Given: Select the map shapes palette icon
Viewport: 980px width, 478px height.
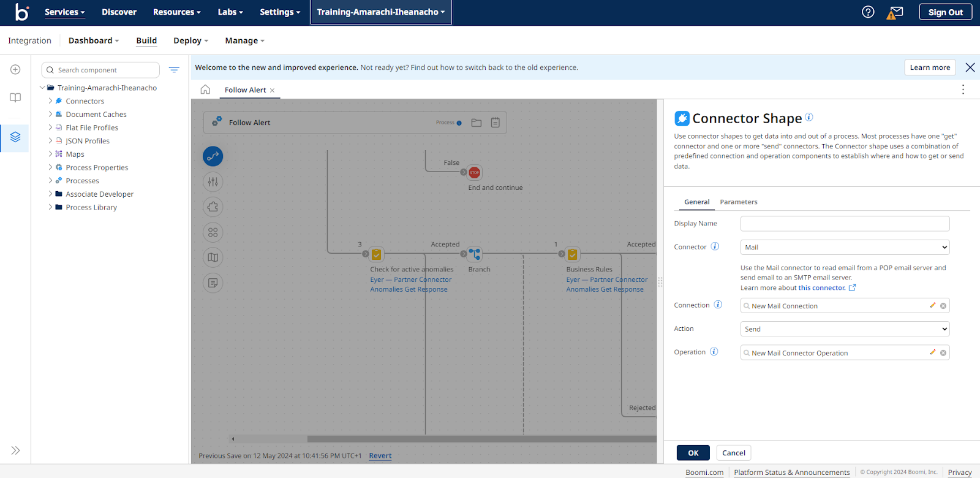Looking at the screenshot, I should [x=213, y=257].
